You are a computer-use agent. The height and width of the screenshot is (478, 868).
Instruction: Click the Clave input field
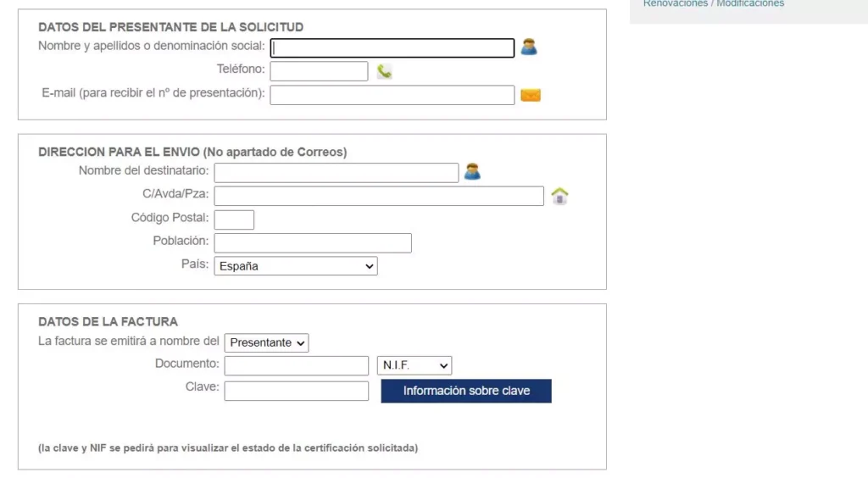click(296, 391)
